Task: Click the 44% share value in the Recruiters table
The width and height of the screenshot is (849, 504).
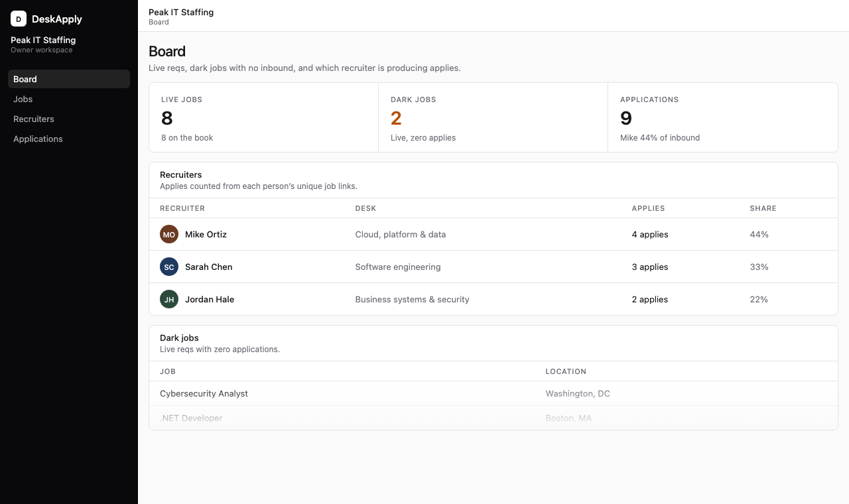Action: (x=759, y=234)
